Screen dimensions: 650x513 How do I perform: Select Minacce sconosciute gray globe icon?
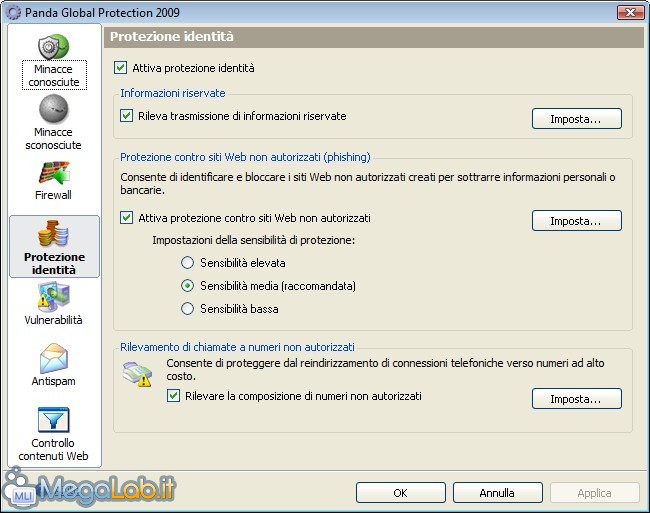53,109
